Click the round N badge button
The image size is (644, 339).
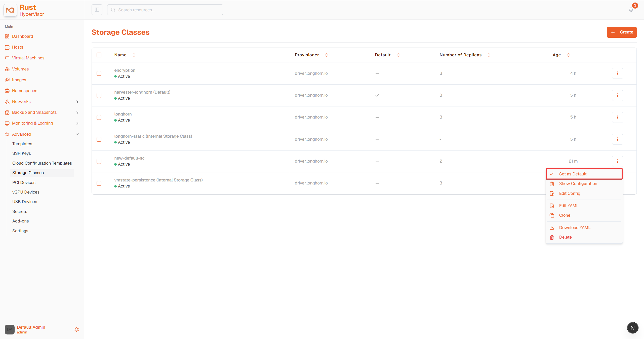pos(632,328)
